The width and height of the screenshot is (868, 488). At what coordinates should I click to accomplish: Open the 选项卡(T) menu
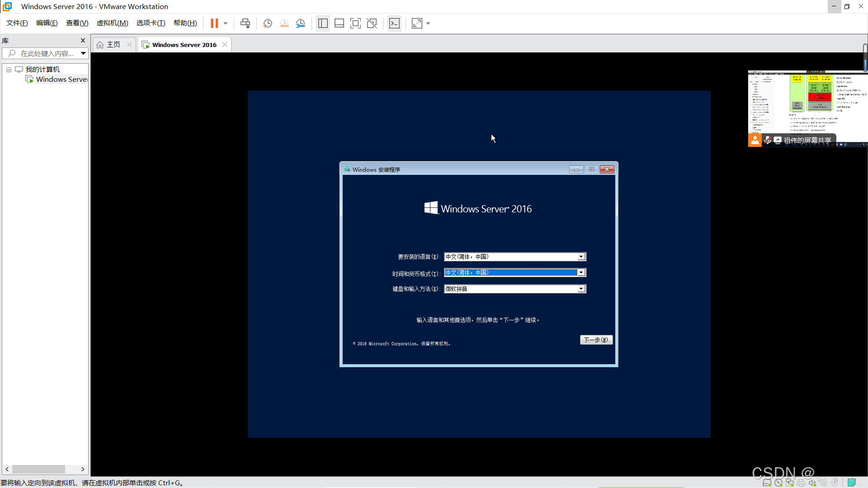pyautogui.click(x=151, y=23)
